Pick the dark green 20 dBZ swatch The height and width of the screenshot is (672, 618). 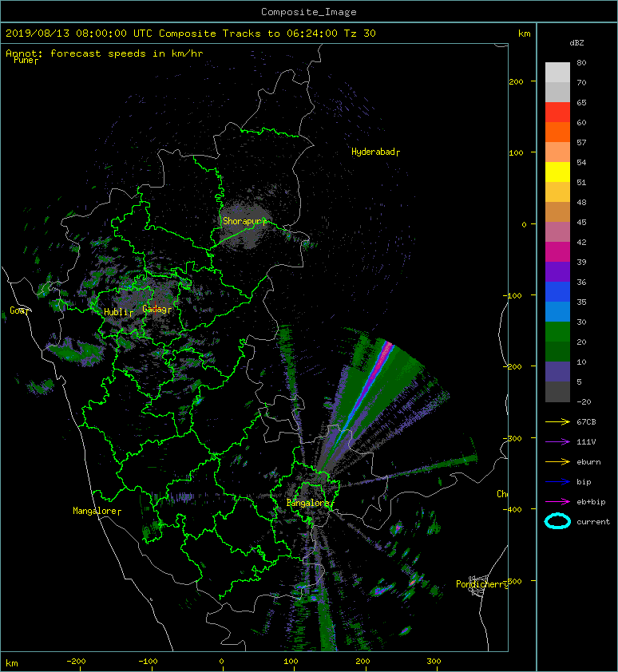pos(557,351)
